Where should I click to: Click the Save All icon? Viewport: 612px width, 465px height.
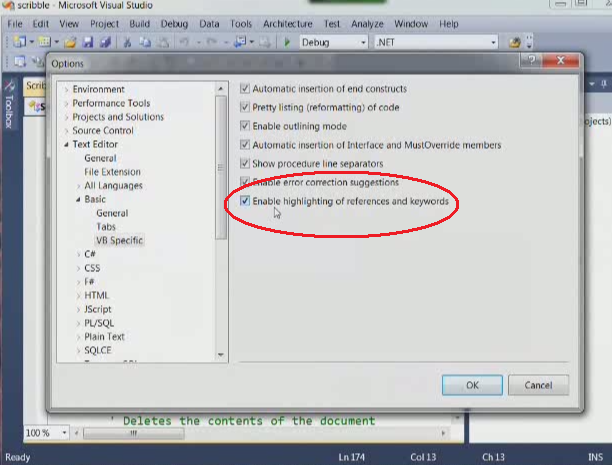[x=105, y=42]
